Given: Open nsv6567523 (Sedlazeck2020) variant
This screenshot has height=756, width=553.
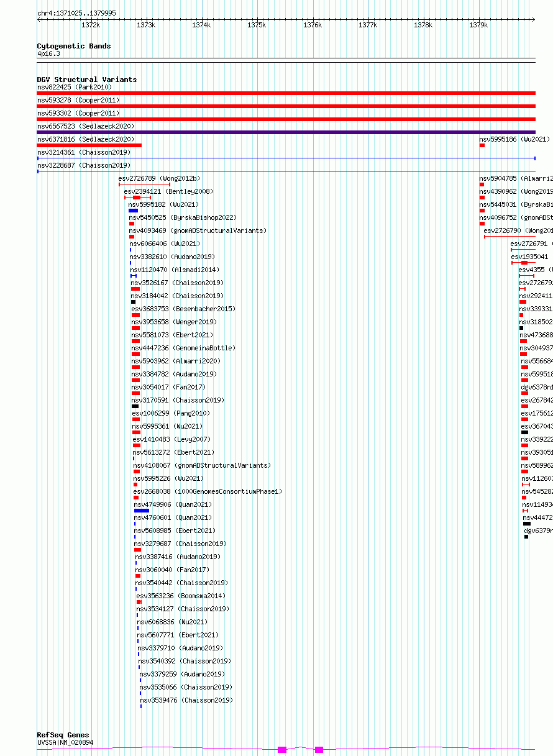Looking at the screenshot, I should (86, 126).
